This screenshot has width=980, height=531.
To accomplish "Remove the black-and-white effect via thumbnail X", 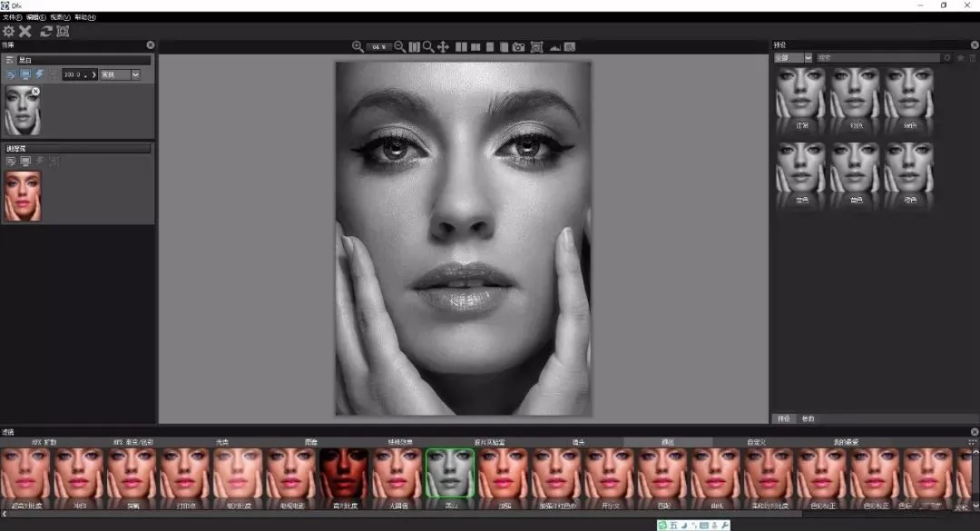I will (35, 92).
